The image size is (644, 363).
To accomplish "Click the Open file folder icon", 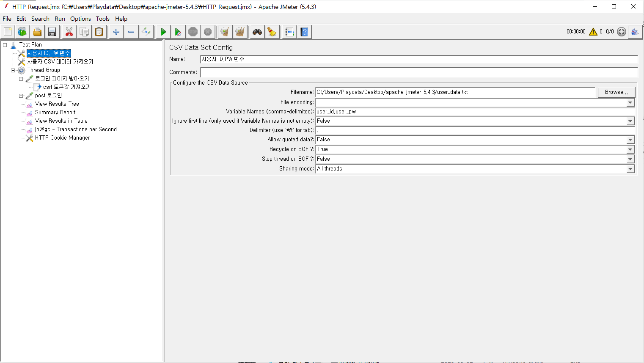I will [37, 32].
